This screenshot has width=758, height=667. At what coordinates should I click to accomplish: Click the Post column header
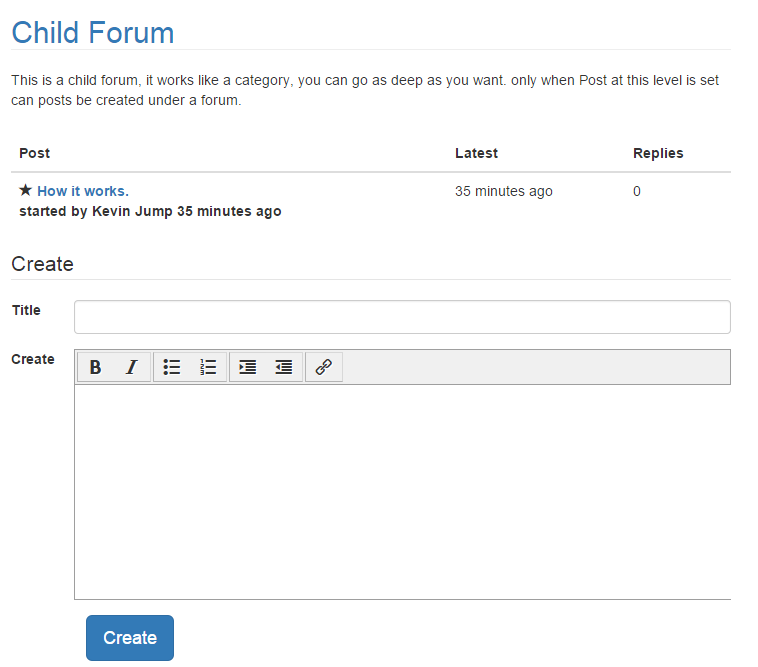pos(34,153)
